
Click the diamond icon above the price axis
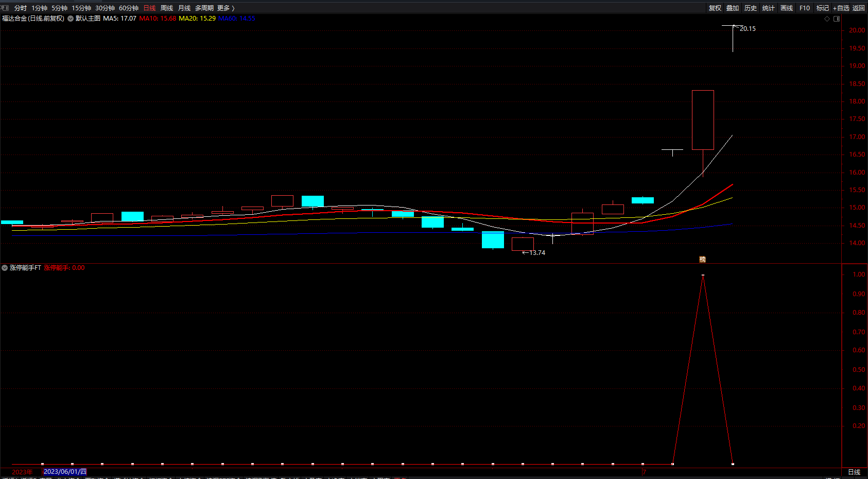[x=827, y=19]
